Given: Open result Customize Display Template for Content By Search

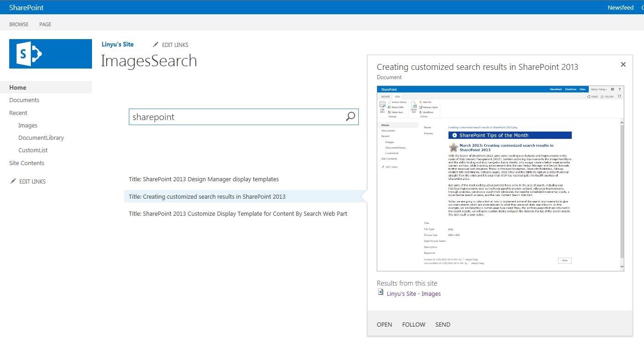Looking at the screenshot, I should tap(238, 213).
